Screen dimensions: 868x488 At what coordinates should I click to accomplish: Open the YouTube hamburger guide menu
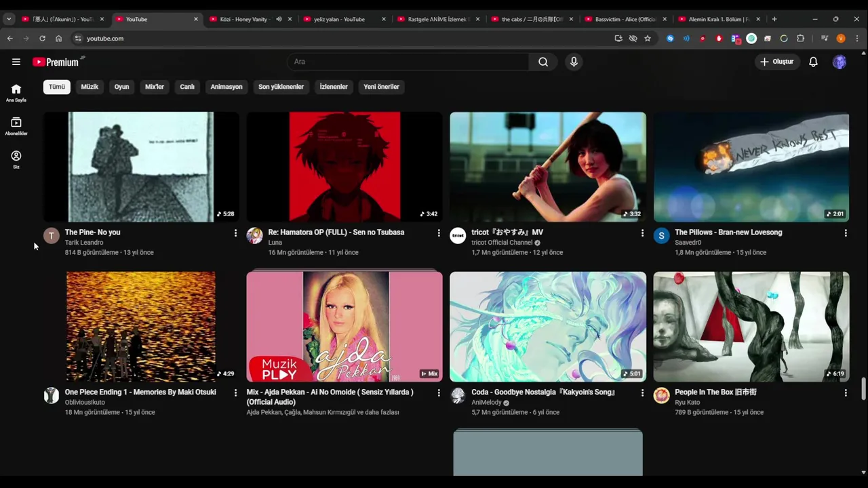pos(16,62)
